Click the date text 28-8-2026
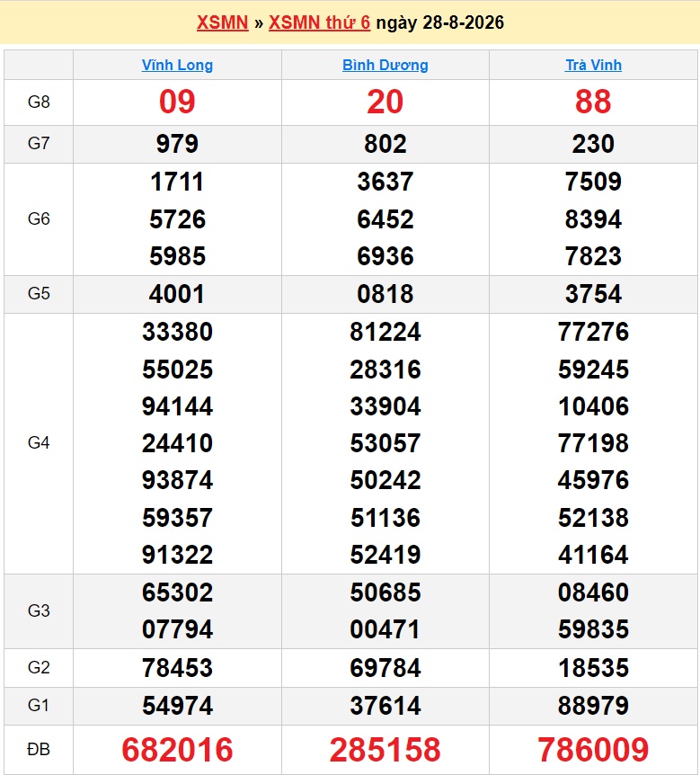The width and height of the screenshot is (700, 775). [464, 22]
